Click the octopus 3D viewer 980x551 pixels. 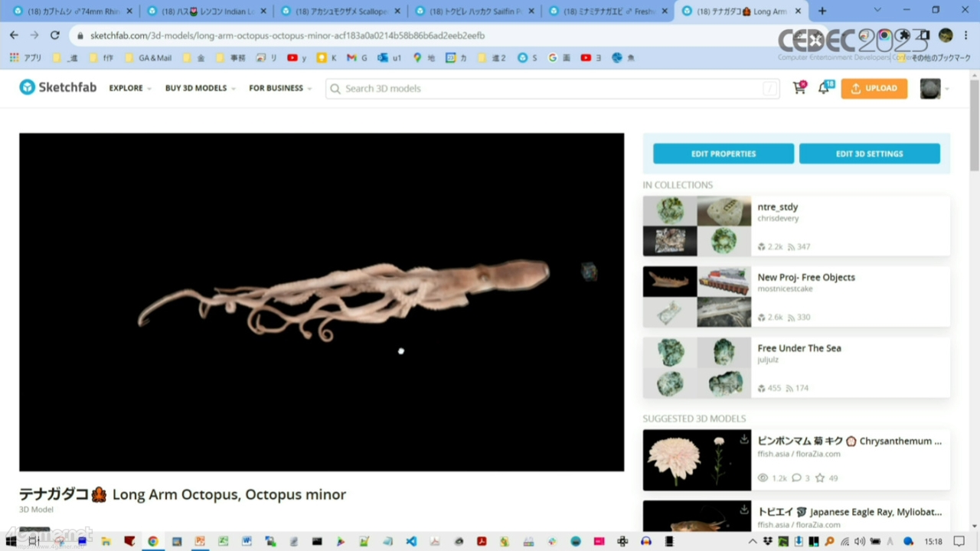pos(322,302)
